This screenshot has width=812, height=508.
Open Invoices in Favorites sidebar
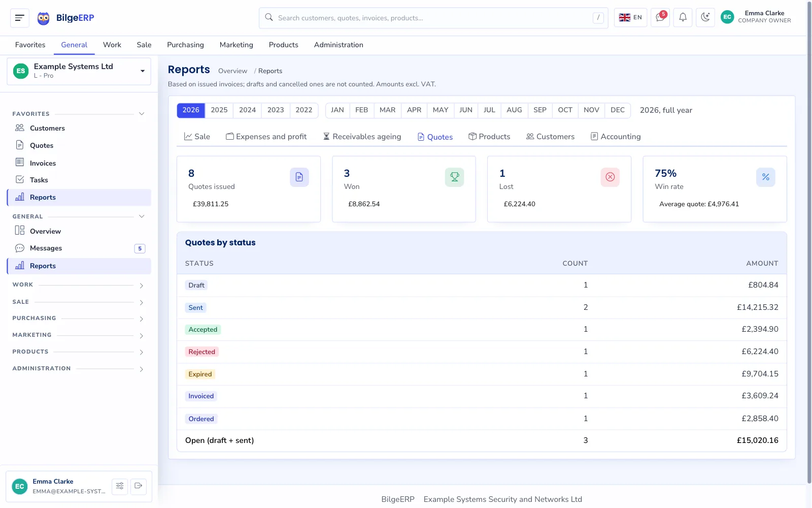click(x=79, y=163)
